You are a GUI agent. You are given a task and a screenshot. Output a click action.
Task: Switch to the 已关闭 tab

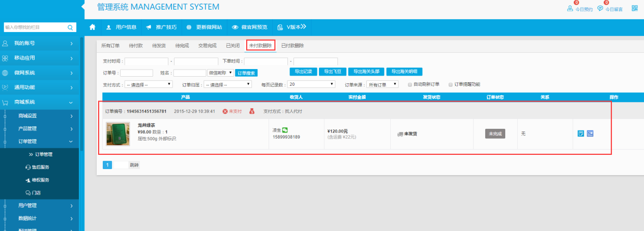click(x=232, y=46)
